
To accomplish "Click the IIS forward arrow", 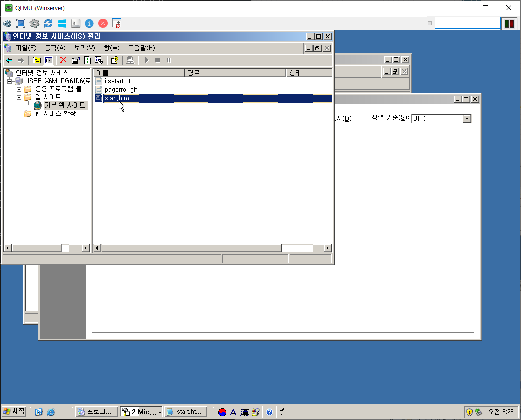I will 21,60.
